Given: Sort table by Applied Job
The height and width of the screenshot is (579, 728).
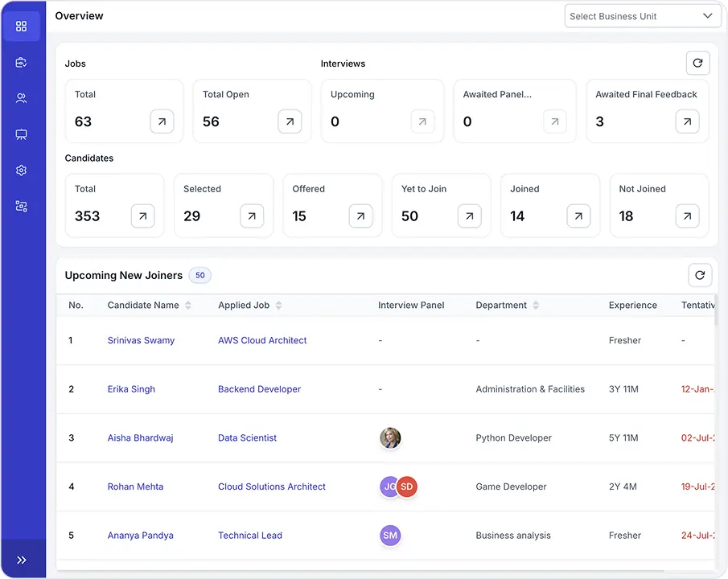Looking at the screenshot, I should coord(278,305).
